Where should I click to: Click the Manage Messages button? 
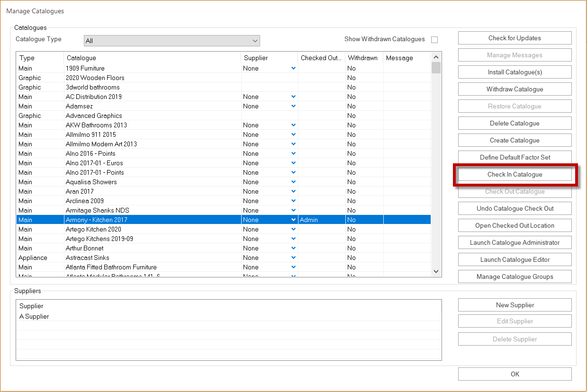tap(515, 55)
